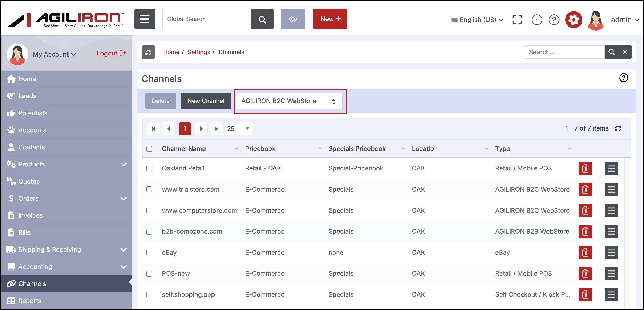
Task: Click the red settings gear icon
Action: (573, 19)
